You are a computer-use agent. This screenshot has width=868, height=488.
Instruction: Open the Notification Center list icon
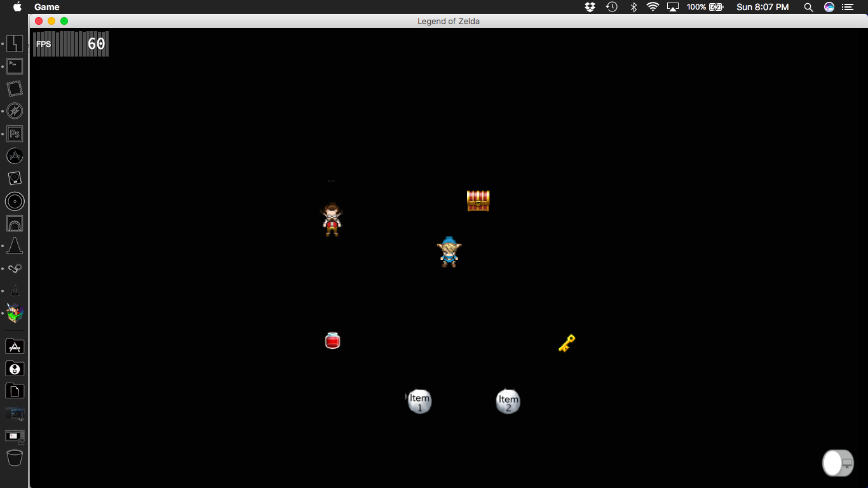pyautogui.click(x=848, y=7)
